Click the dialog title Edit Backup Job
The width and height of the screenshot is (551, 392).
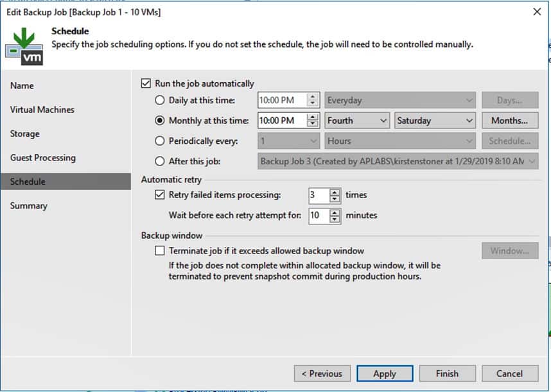point(83,12)
